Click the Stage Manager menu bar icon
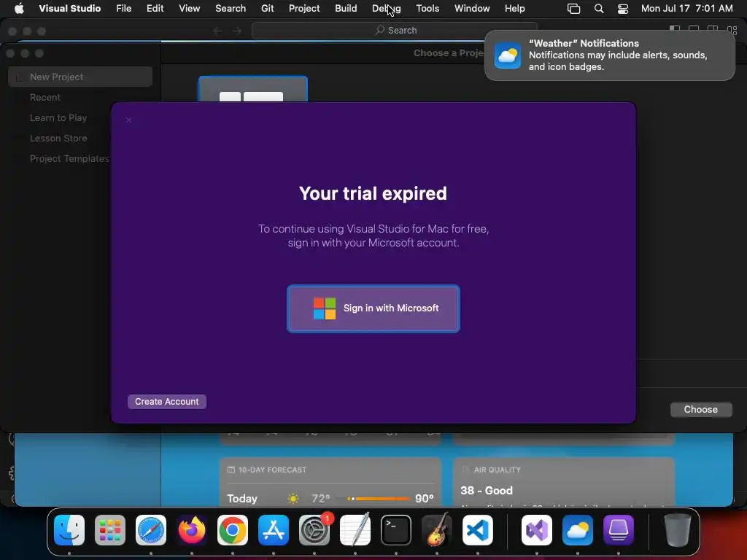The width and height of the screenshot is (747, 560). 573,9
